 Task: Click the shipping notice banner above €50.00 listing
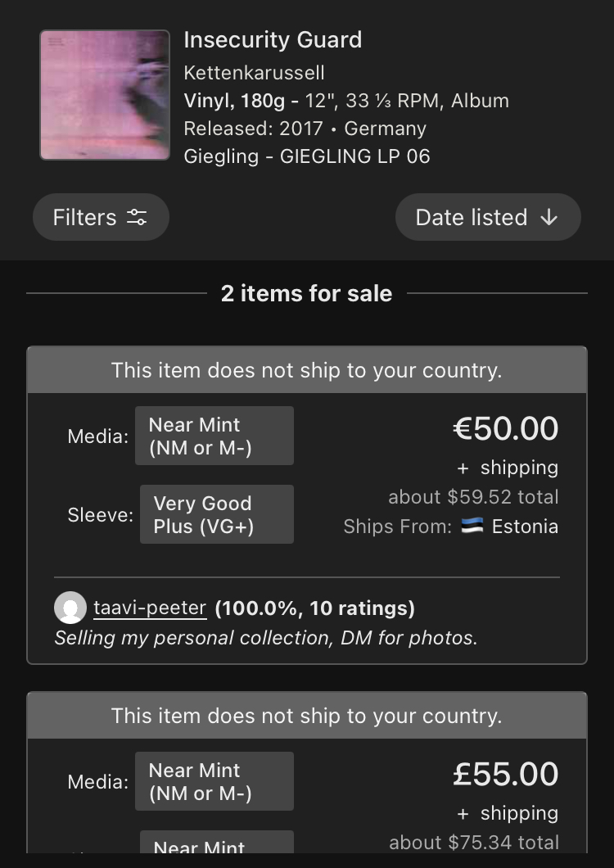tap(307, 370)
